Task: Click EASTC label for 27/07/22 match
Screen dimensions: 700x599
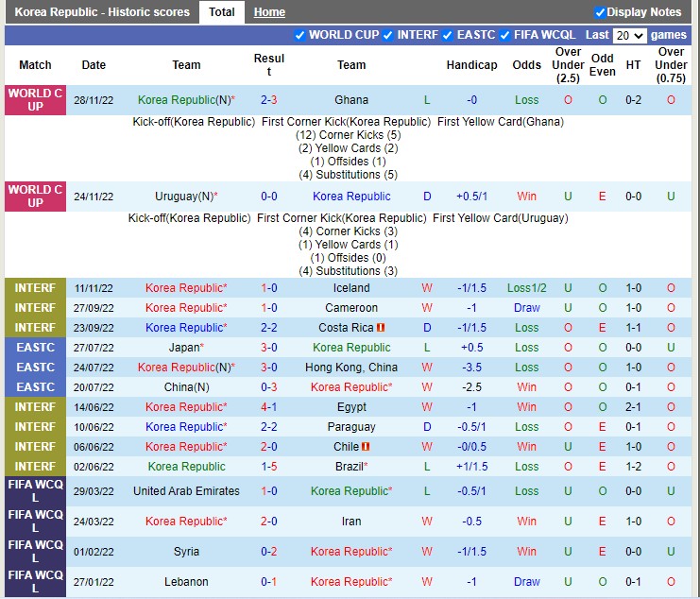Action: click(x=35, y=348)
